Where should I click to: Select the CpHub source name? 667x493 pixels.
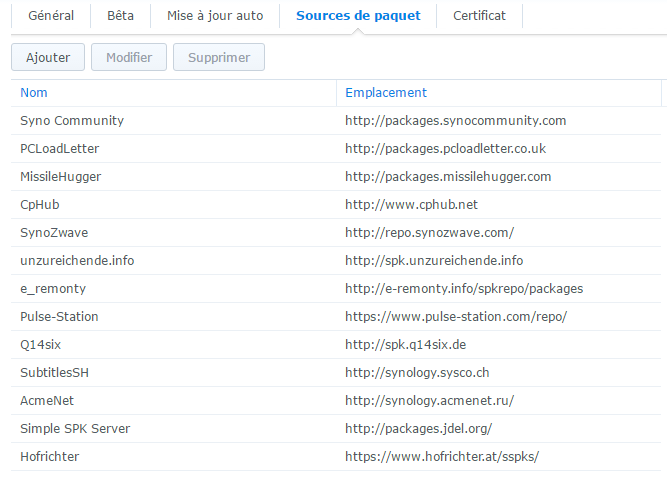tap(40, 205)
